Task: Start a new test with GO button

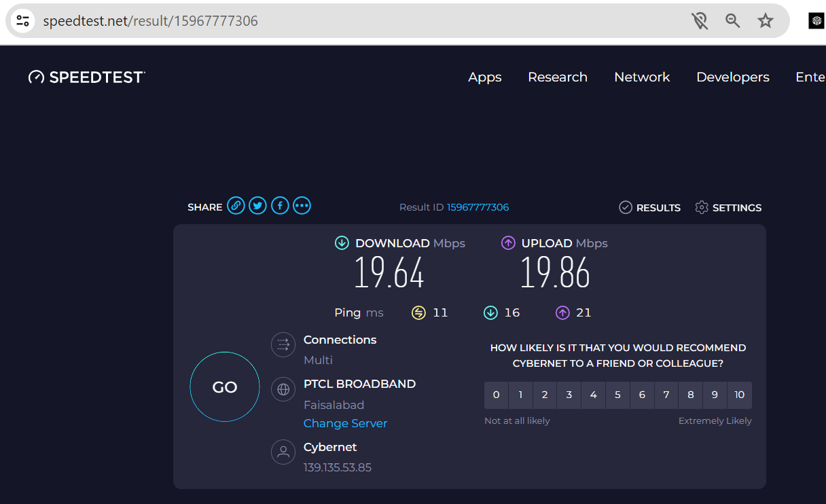Action: click(x=225, y=387)
